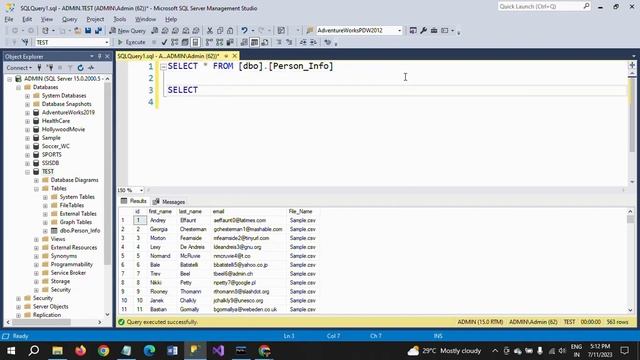Click the Open File folder icon
This screenshot has height=360, width=640.
click(x=77, y=31)
